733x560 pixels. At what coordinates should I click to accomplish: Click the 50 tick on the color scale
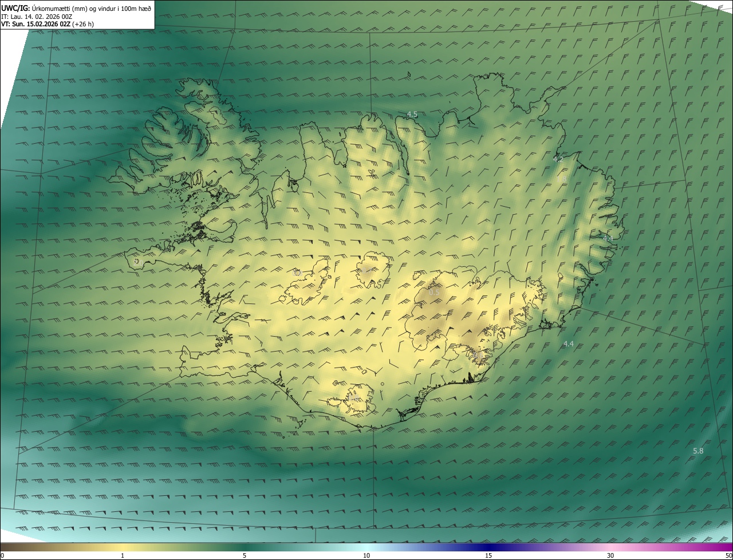pyautogui.click(x=728, y=555)
